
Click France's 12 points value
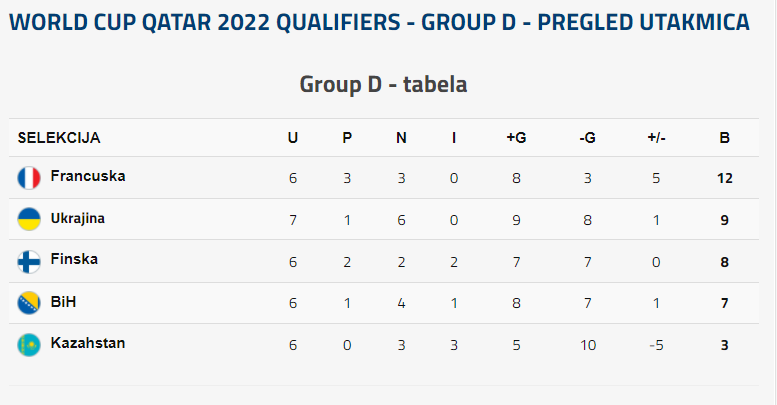click(x=724, y=178)
